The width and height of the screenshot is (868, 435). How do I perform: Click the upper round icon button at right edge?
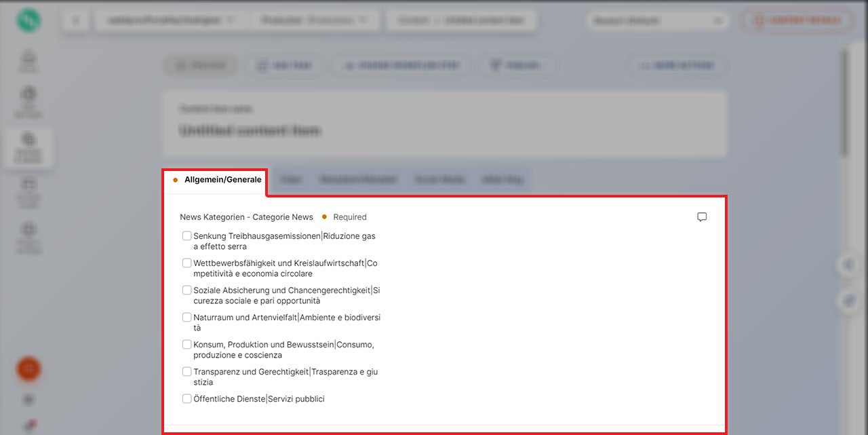point(849,265)
